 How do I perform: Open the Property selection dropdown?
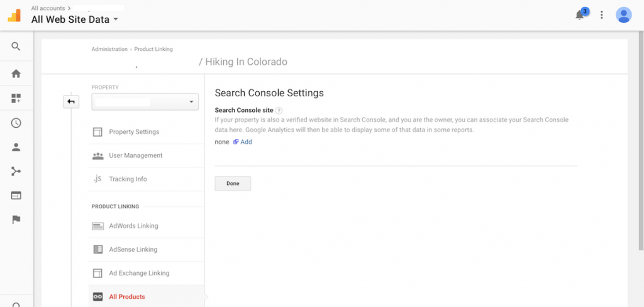145,102
